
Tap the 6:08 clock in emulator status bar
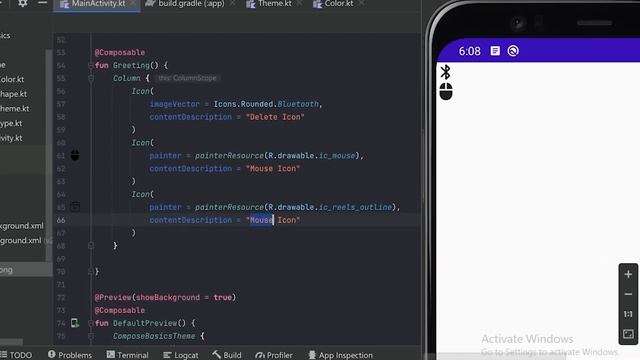tap(469, 51)
